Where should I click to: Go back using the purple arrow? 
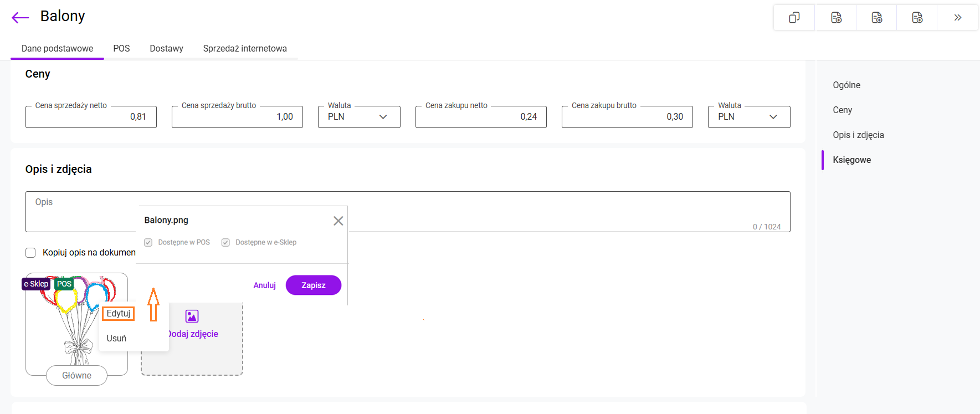[20, 18]
